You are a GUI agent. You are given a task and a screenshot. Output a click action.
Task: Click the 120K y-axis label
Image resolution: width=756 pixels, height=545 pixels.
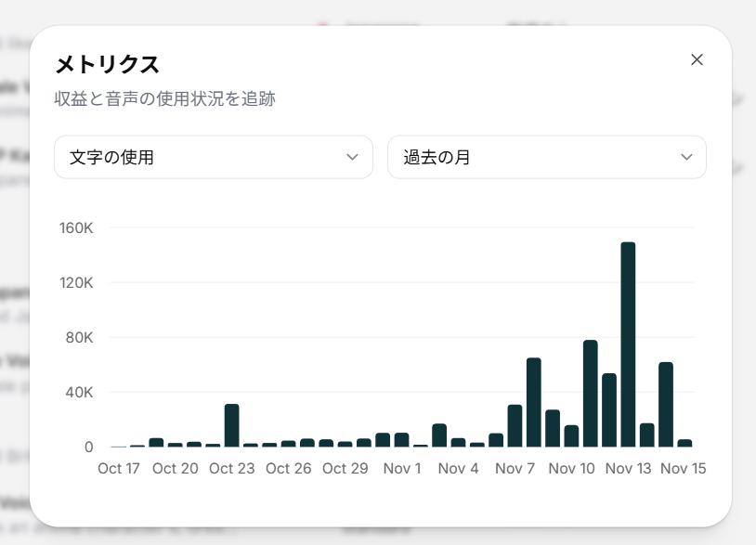click(76, 283)
